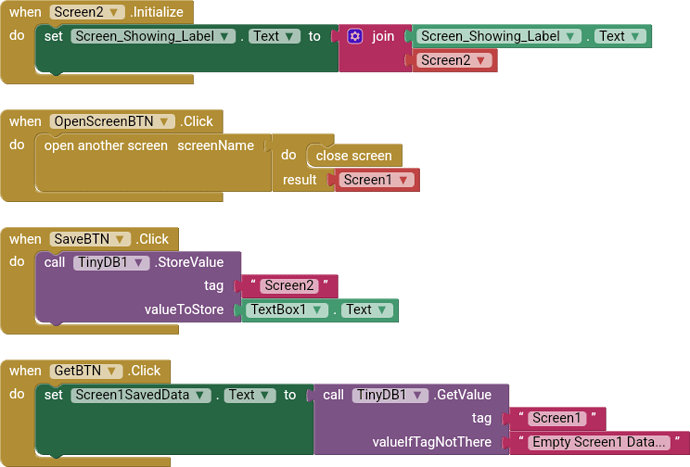Select the close screen block
Image resolution: width=690 pixels, height=467 pixels.
click(354, 155)
